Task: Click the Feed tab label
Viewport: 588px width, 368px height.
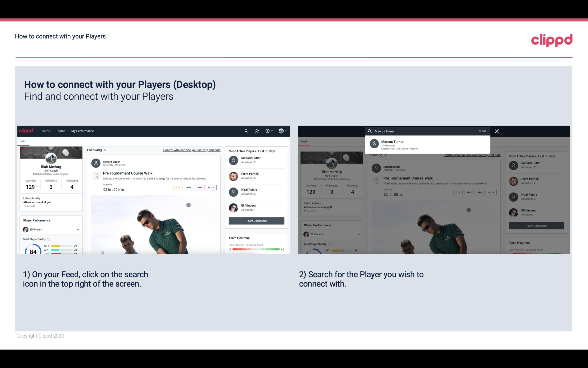Action: [23, 141]
